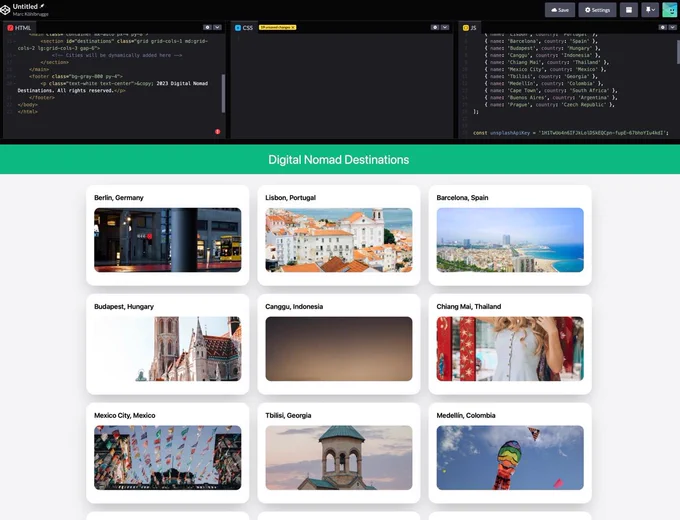Viewport: 680px width, 520px height.
Task: Click the HTML editor vertical scrollbar
Action: click(223, 93)
